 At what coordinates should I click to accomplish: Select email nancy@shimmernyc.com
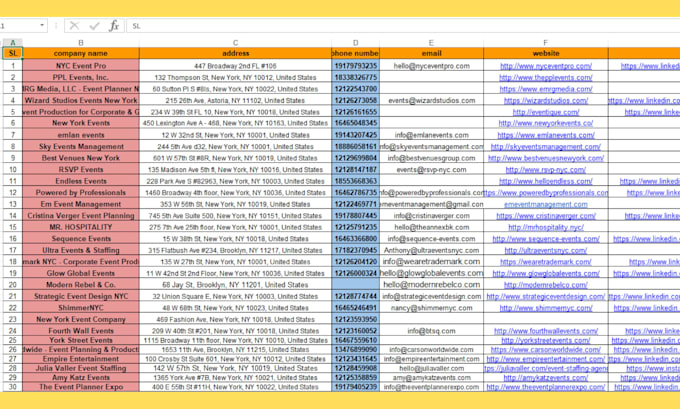click(431, 308)
